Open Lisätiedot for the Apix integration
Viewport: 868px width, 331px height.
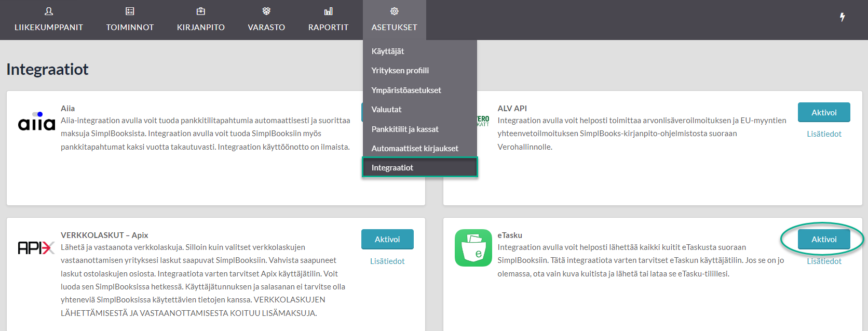coord(387,261)
